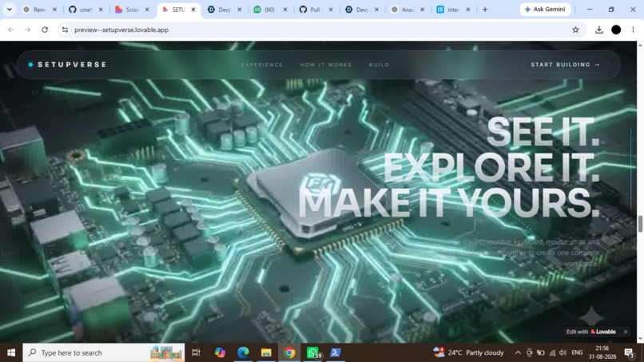The height and width of the screenshot is (362, 644).
Task: Close the Scrol… Lovable tab
Action: click(x=147, y=10)
